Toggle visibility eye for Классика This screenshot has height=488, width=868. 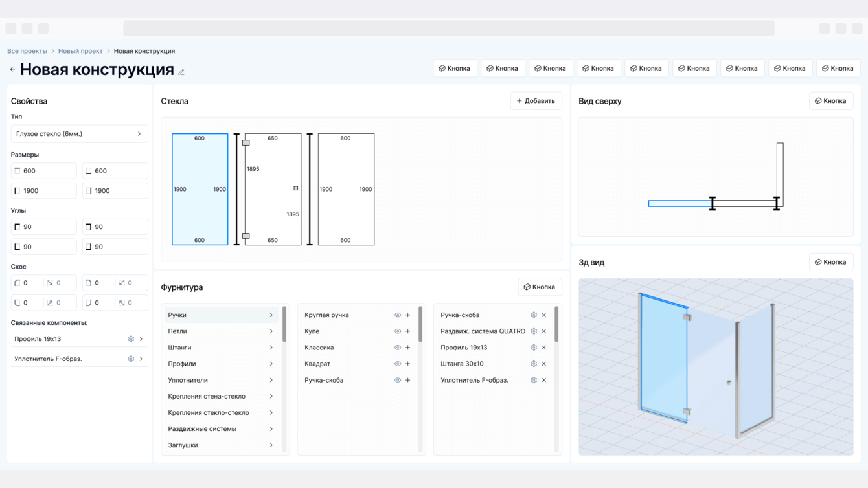[x=398, y=348]
